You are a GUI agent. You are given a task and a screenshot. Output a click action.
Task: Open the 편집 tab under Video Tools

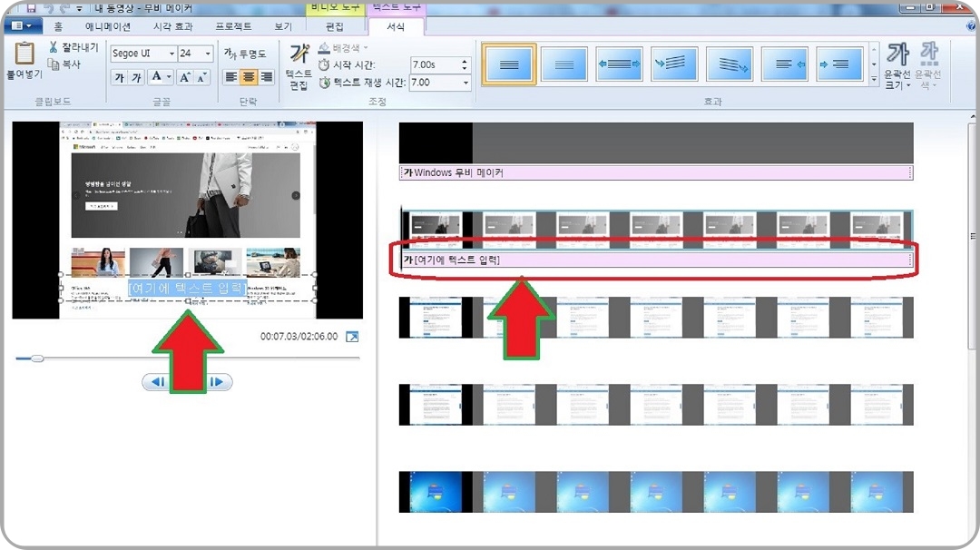334,26
